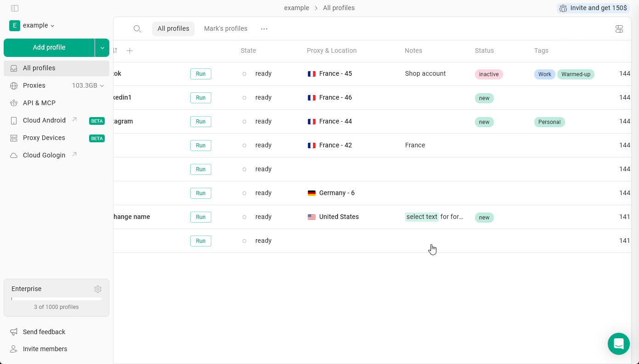Click the Status column header
Viewport: 639px width, 364px height.
click(x=484, y=50)
